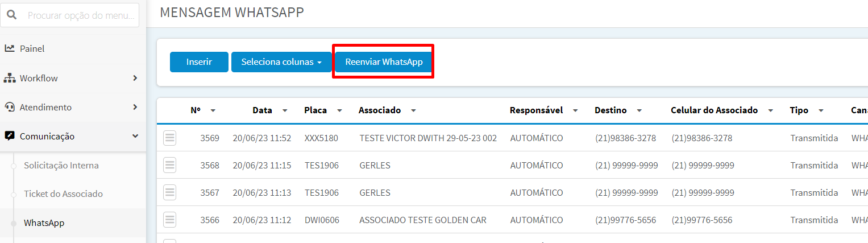Collapse the Comunicação menu
Screen dimensions: 868x243
click(73, 136)
